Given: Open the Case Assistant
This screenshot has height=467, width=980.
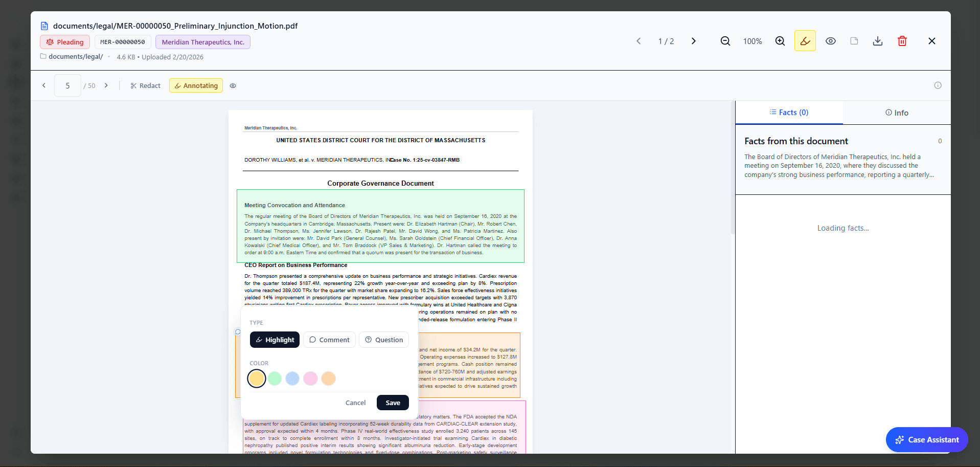Looking at the screenshot, I should pos(927,439).
